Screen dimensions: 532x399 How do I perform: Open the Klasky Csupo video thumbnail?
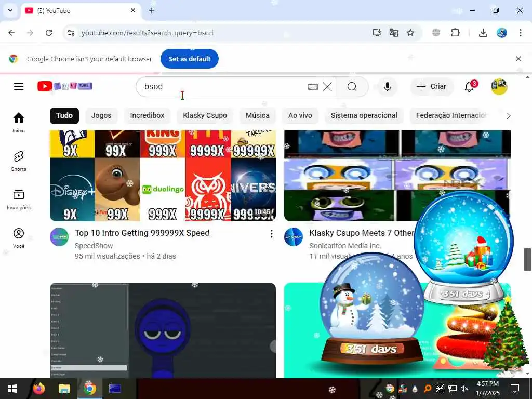coord(397,176)
